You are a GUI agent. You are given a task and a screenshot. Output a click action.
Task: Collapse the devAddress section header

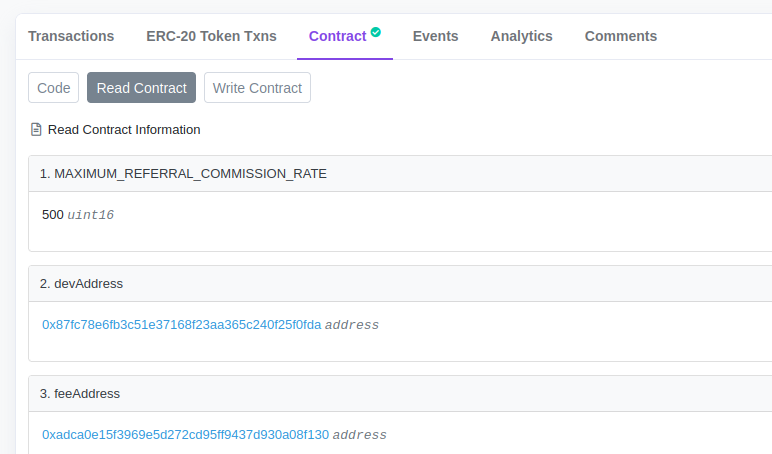pyautogui.click(x=400, y=284)
